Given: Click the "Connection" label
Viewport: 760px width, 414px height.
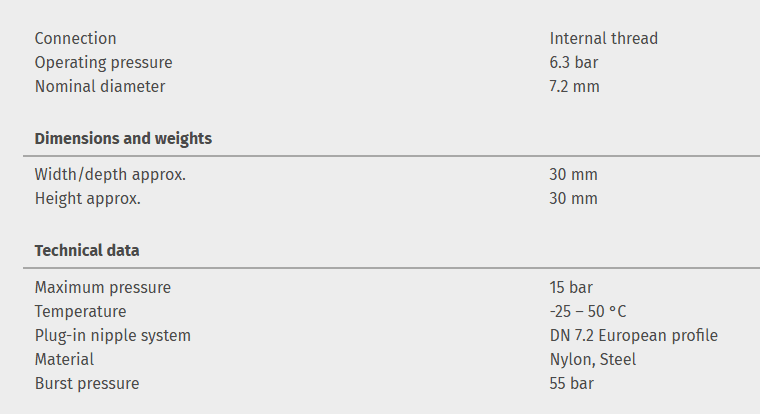Looking at the screenshot, I should tap(75, 38).
